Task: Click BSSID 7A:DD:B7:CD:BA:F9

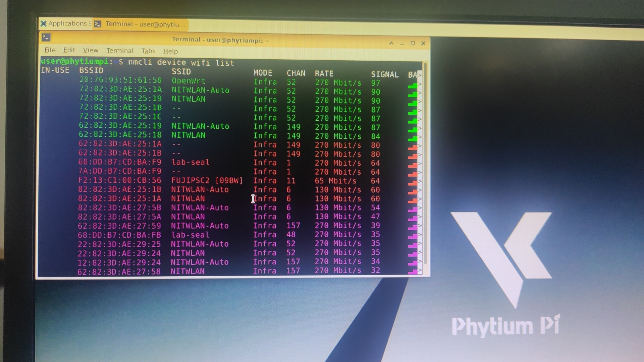Action: tap(120, 171)
